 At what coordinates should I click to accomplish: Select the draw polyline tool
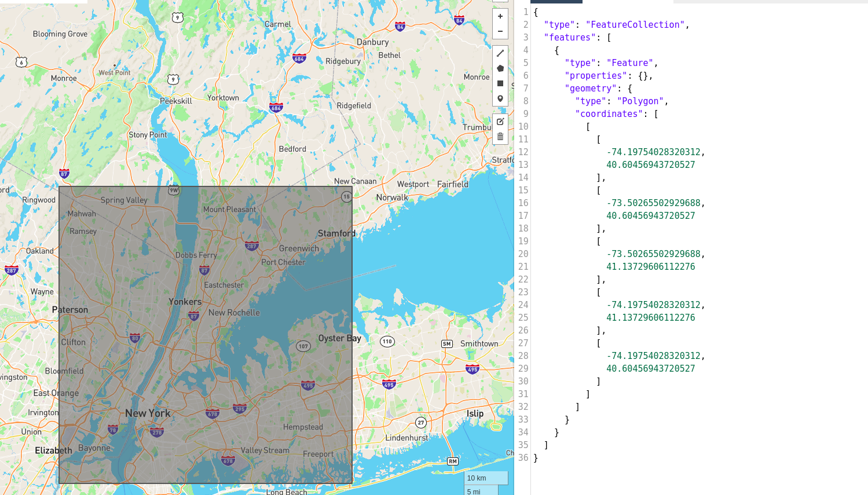point(500,53)
